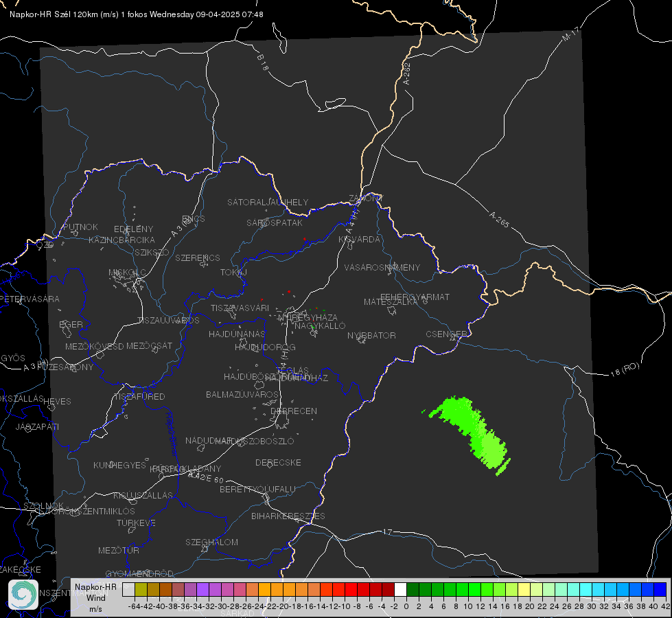
Task: Click the M-17 road label
Action: (x=571, y=34)
